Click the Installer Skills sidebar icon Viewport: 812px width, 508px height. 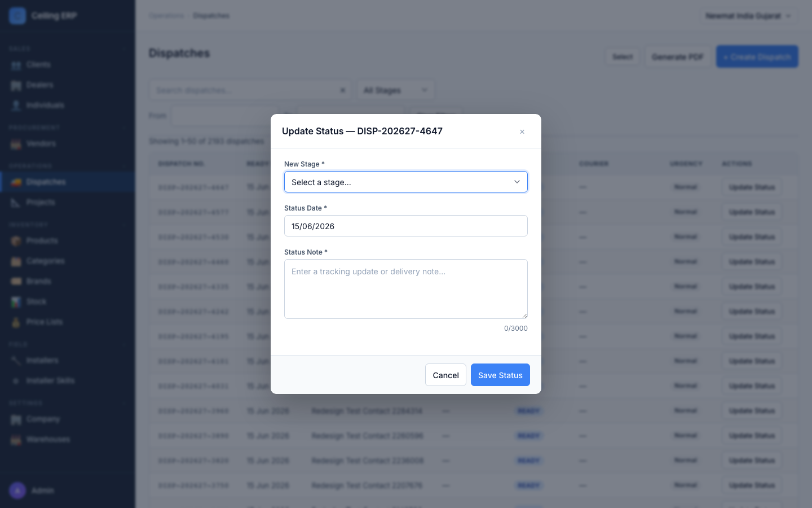(16, 381)
